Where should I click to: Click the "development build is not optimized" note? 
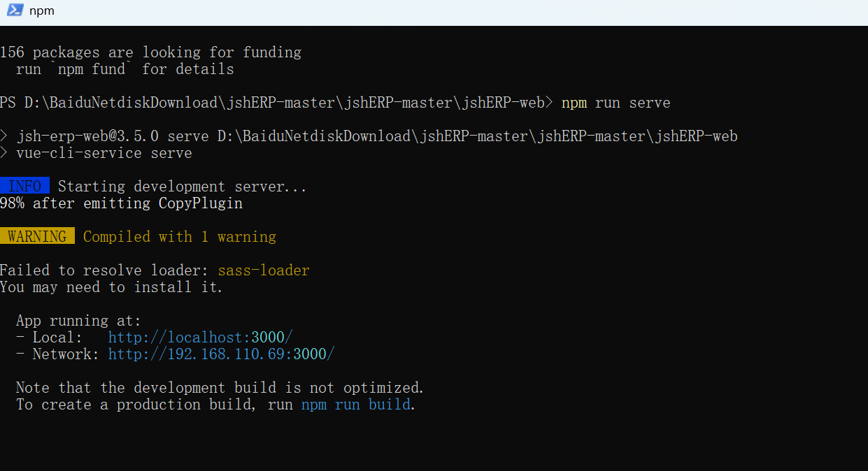pyautogui.click(x=278, y=388)
